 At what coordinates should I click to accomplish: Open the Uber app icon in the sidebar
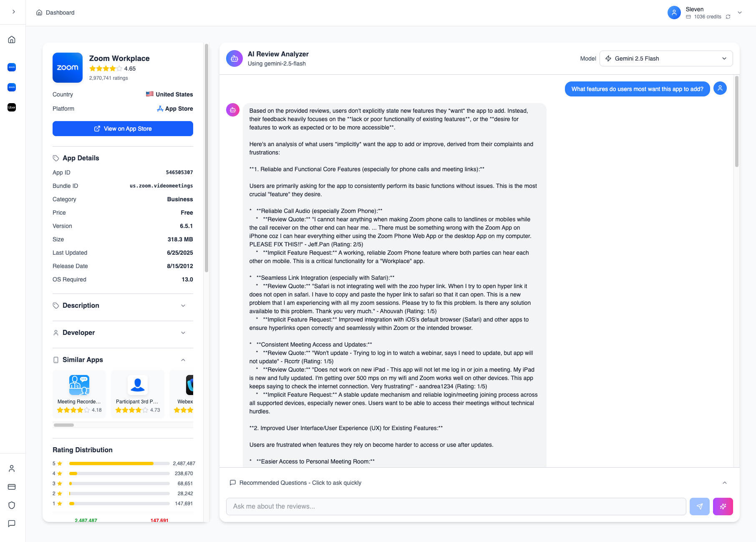click(12, 107)
